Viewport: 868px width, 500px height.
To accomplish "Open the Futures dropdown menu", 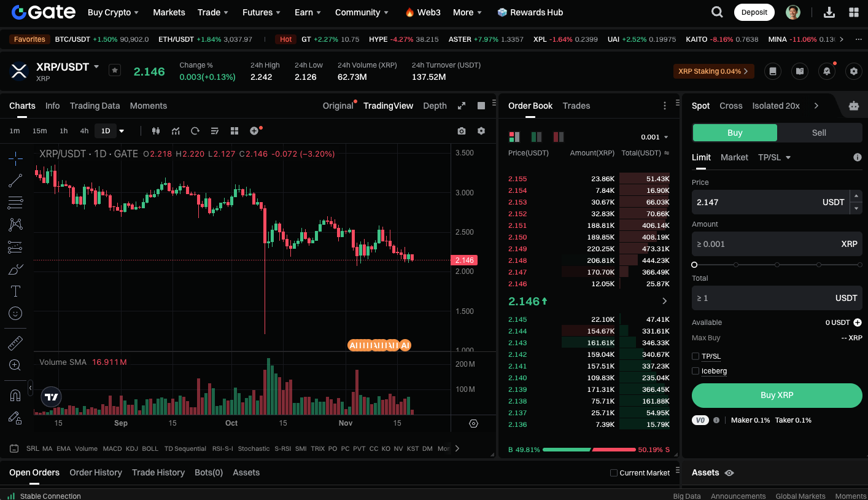I will coord(262,12).
